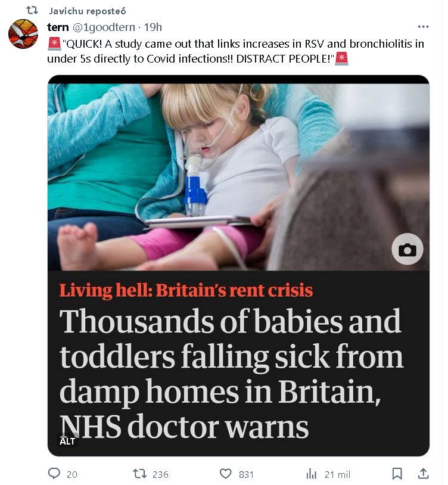Bookmark this post
This screenshot has height=485, width=448.
(397, 474)
